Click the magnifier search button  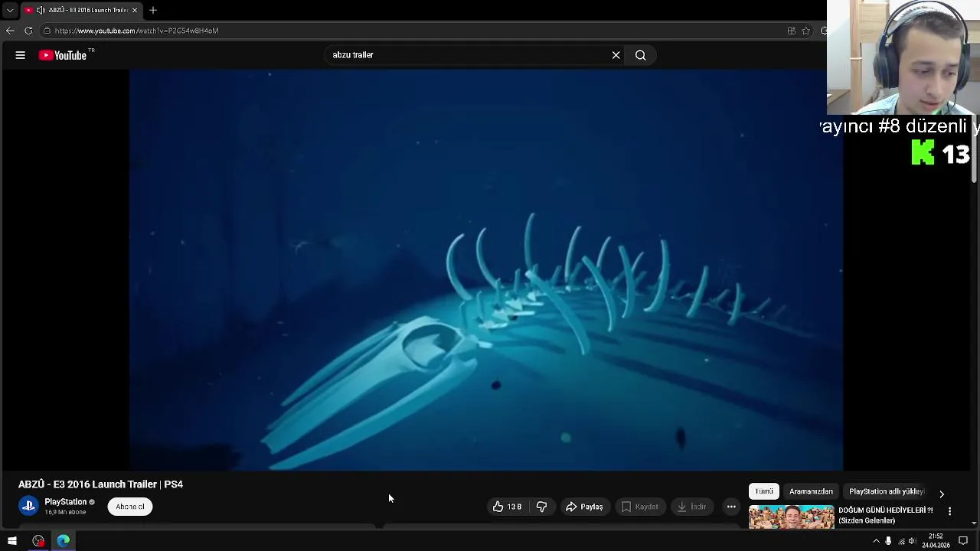pyautogui.click(x=641, y=55)
